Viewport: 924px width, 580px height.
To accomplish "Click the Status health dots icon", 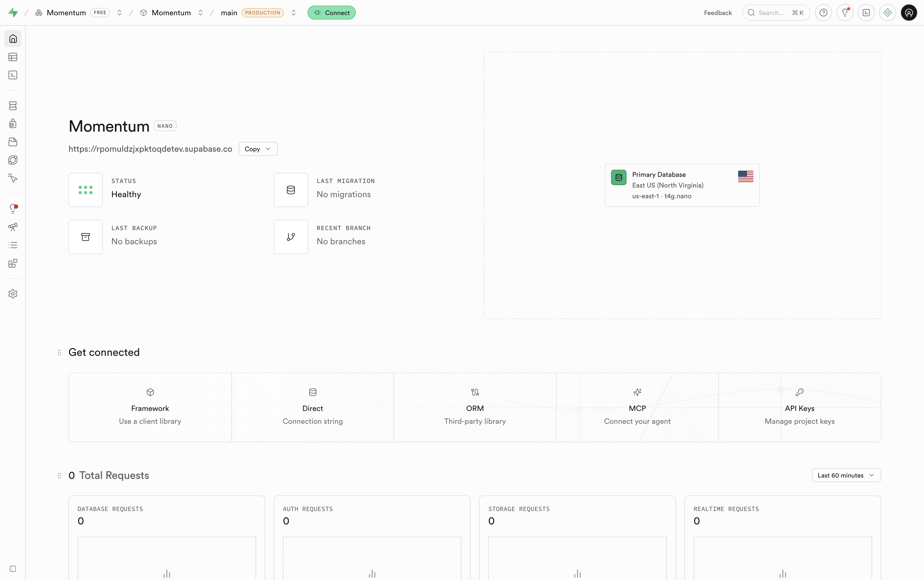I will point(86,190).
